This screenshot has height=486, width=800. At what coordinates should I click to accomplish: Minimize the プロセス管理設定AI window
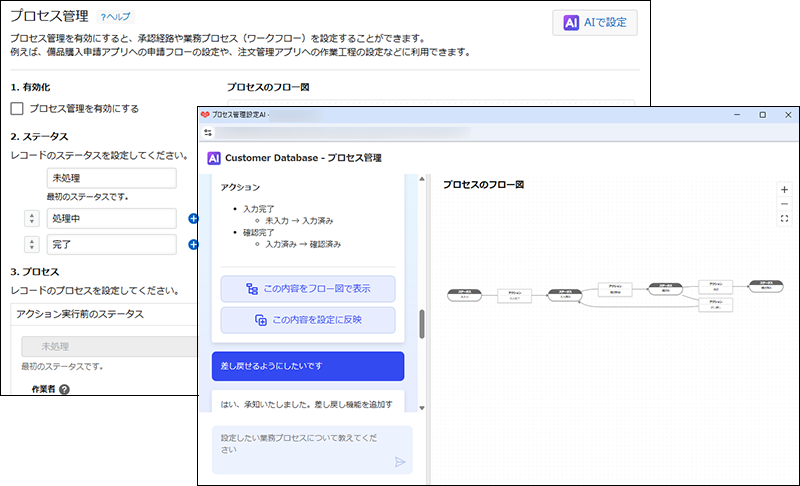pyautogui.click(x=737, y=115)
